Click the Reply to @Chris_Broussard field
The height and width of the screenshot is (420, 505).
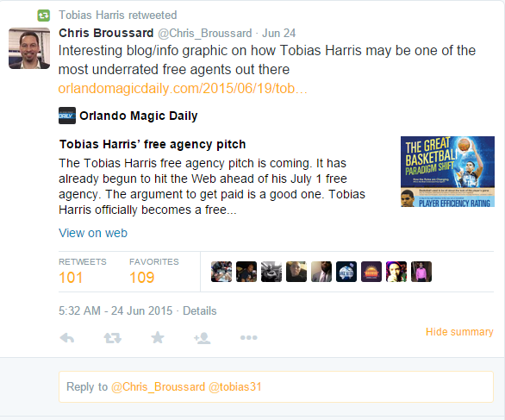pyautogui.click(x=276, y=386)
